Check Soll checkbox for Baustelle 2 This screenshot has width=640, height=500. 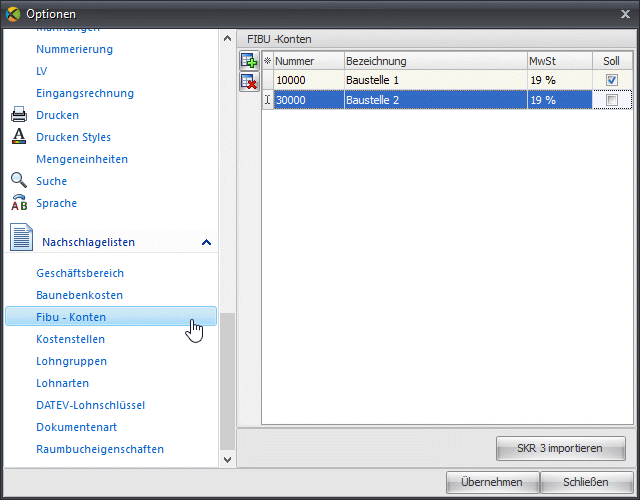[611, 100]
